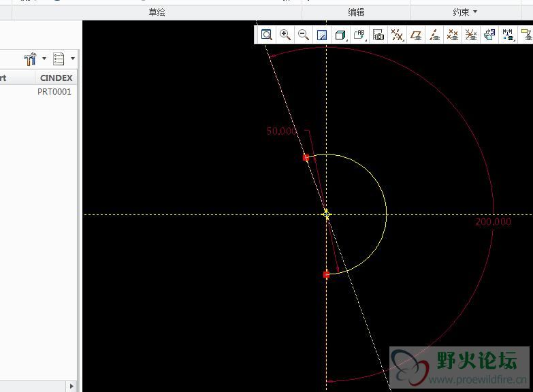Click the Zoom In magnifier
Viewport: 533px width, 392px height.
coord(285,35)
